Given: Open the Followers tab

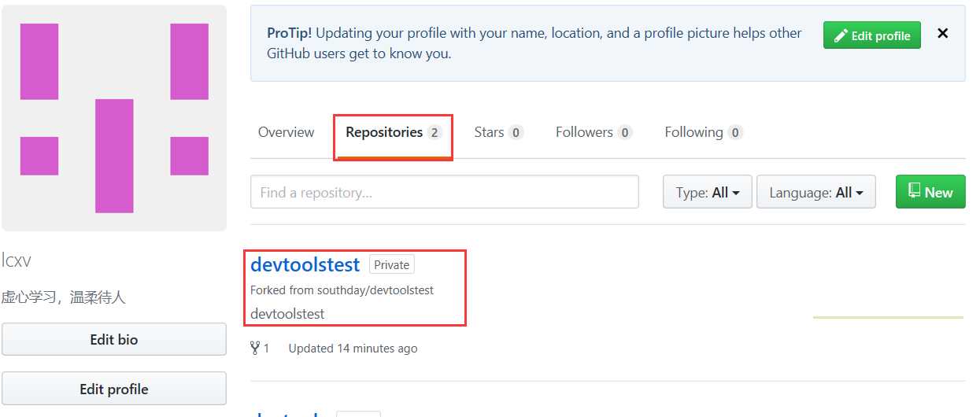Looking at the screenshot, I should pos(594,132).
